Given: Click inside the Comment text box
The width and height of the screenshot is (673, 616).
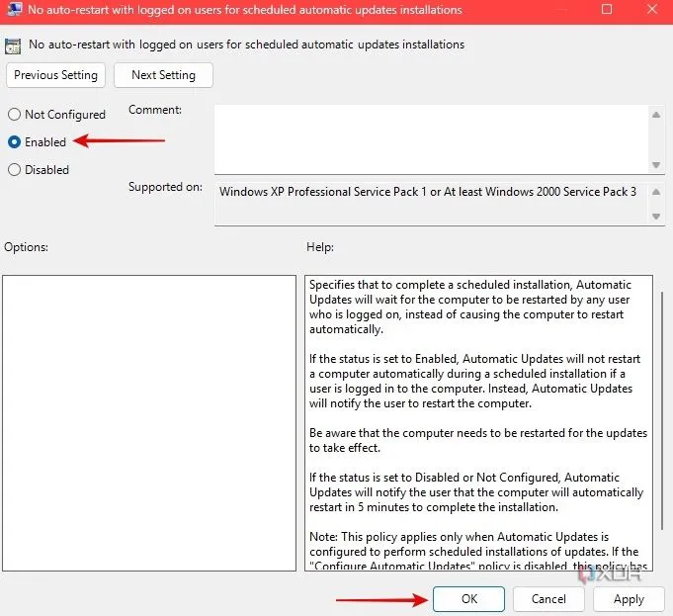Looking at the screenshot, I should tap(431, 139).
